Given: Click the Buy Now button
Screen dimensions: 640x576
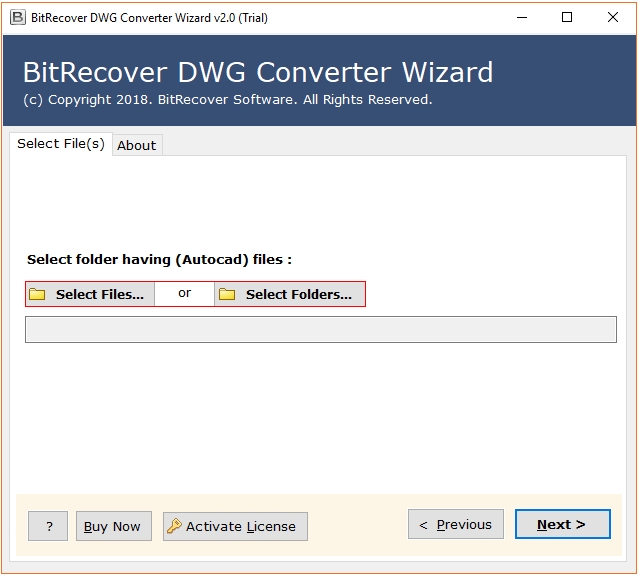Looking at the screenshot, I should pos(114,526).
